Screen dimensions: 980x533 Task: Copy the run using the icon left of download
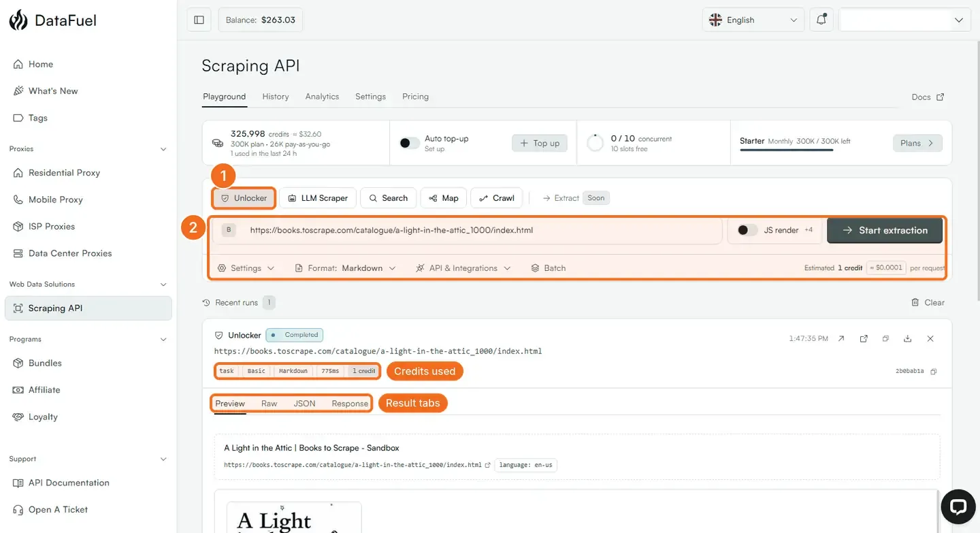coord(885,338)
